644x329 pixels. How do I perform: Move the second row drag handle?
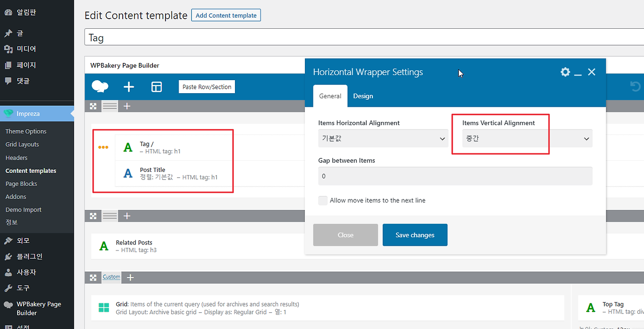pos(93,216)
